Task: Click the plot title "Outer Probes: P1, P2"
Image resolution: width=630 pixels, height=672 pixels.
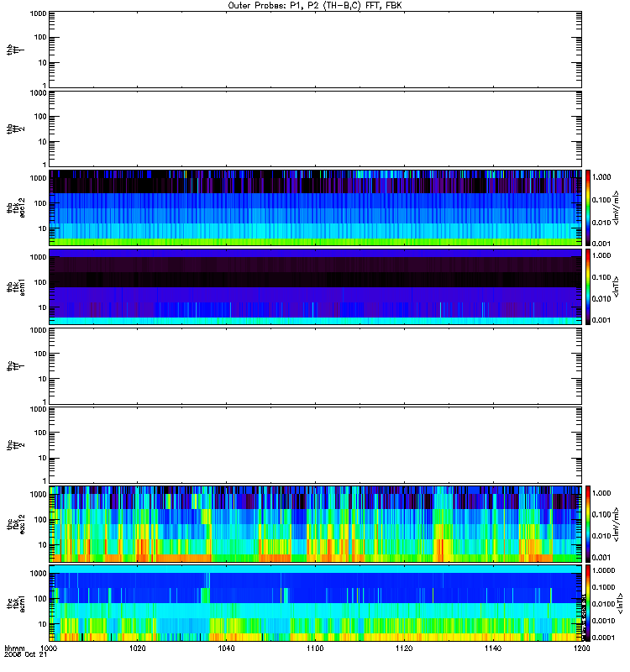Action: point(314,5)
